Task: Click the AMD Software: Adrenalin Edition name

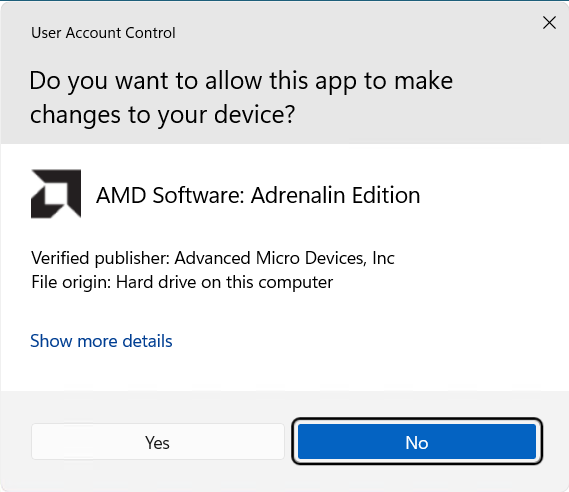Action: tap(258, 195)
